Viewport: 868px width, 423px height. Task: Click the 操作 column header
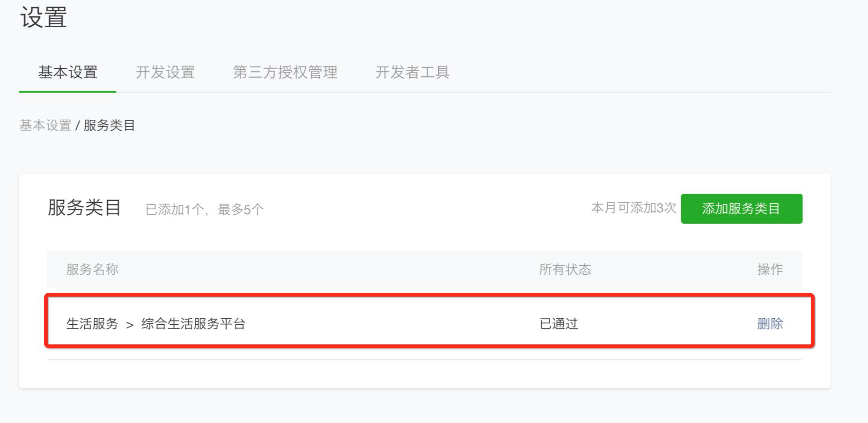pos(770,270)
